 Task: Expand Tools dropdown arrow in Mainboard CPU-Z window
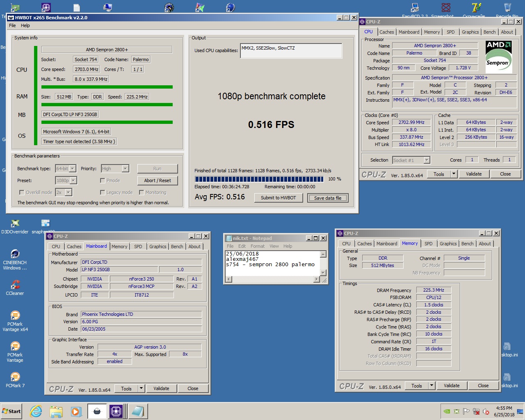(x=141, y=388)
